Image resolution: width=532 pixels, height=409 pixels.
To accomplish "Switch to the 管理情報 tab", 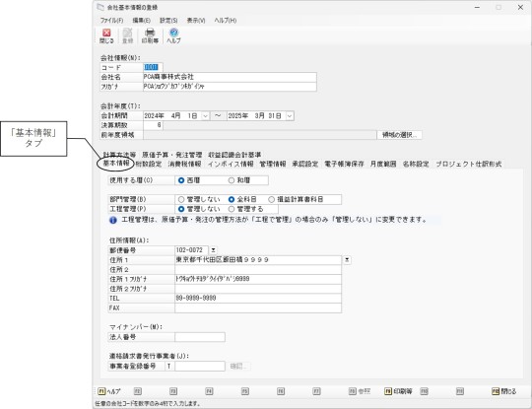I will [273, 164].
